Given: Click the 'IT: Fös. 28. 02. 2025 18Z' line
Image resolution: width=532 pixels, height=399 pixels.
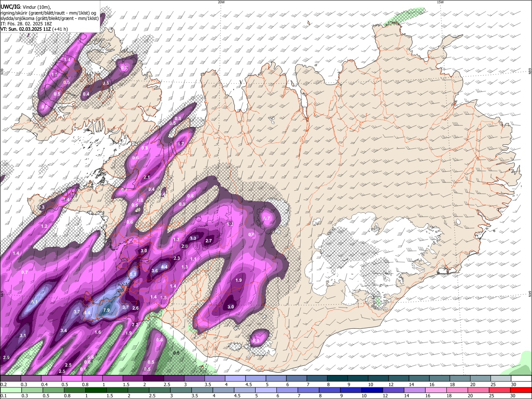Looking at the screenshot, I should 26,24.
